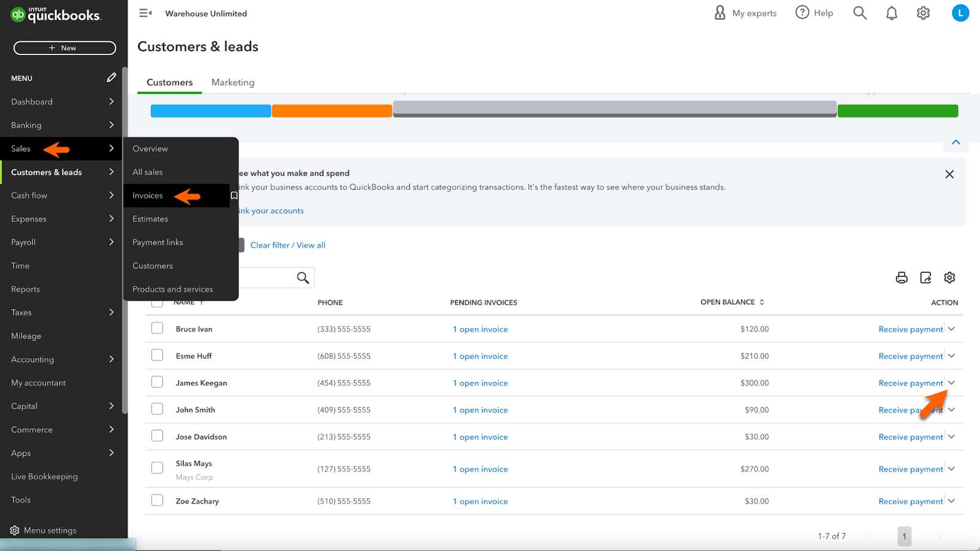
Task: Click Receive payment for Silas Mays
Action: click(x=911, y=470)
